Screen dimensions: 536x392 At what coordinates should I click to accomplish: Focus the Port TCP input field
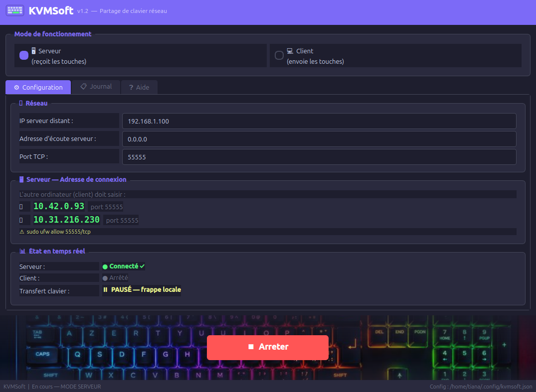[319, 157]
